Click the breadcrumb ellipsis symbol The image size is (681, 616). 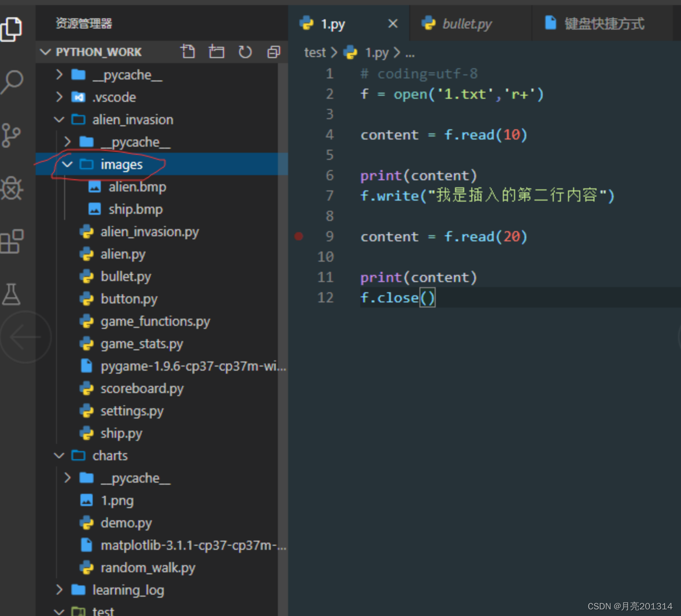(x=410, y=53)
